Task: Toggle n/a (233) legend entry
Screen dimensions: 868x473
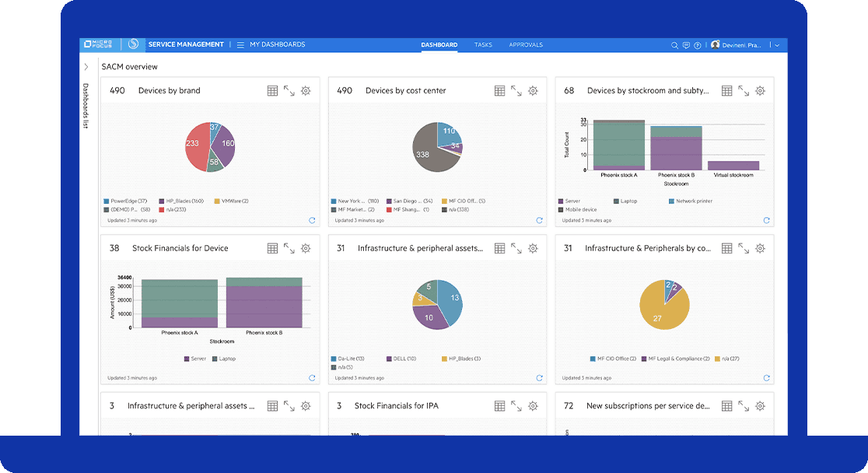Action: click(x=173, y=210)
